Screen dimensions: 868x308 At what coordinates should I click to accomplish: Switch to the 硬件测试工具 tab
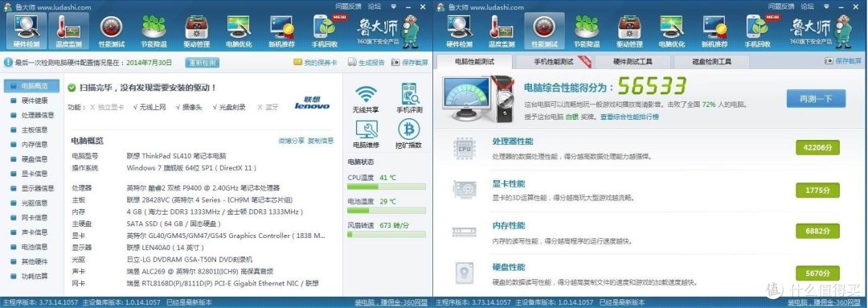click(633, 61)
